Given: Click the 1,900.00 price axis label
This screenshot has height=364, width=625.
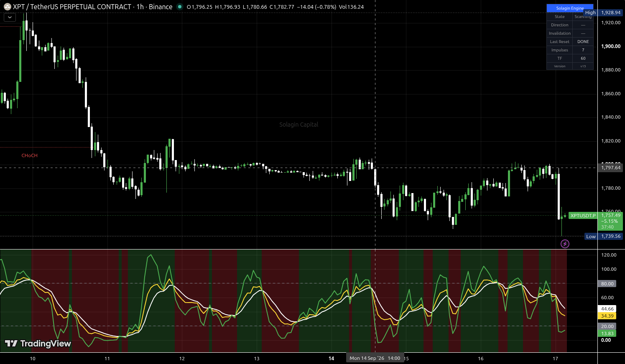Looking at the screenshot, I should point(611,46).
